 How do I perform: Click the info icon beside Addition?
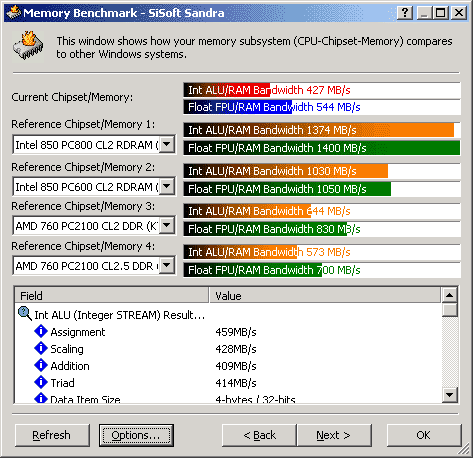tap(41, 365)
